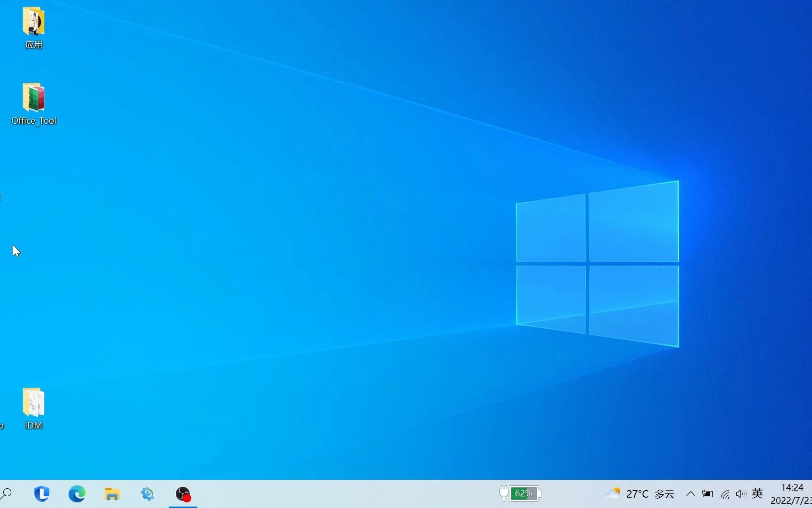This screenshot has height=508, width=812.
Task: Open the Wi-Fi network tray icon
Action: (x=725, y=494)
